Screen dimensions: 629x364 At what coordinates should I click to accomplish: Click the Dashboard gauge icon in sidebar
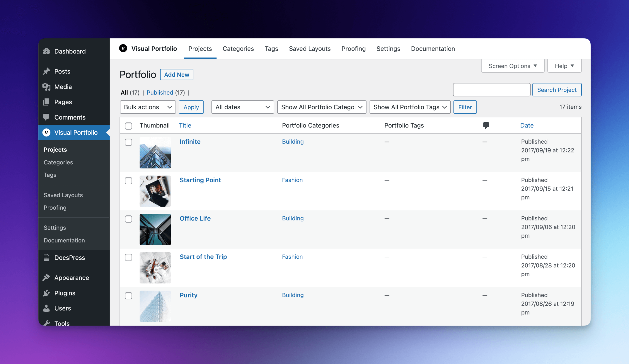pos(46,51)
